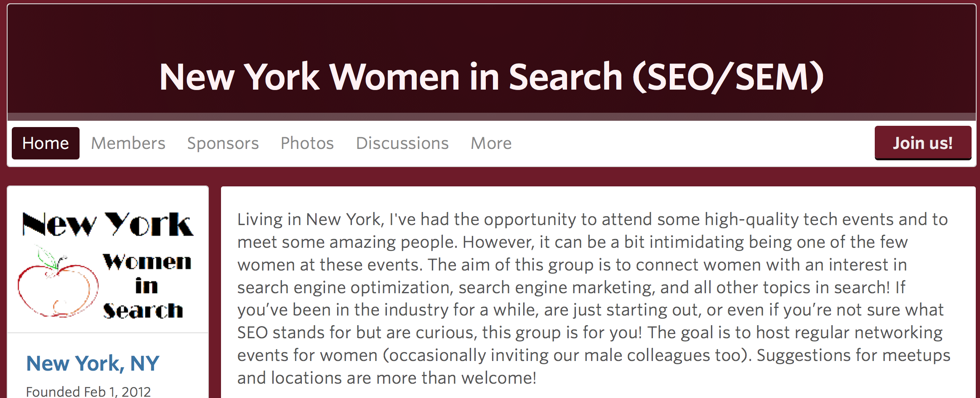This screenshot has height=398, width=980.
Task: Click the 'Founded Feb 1, 2012' text
Action: tap(88, 392)
